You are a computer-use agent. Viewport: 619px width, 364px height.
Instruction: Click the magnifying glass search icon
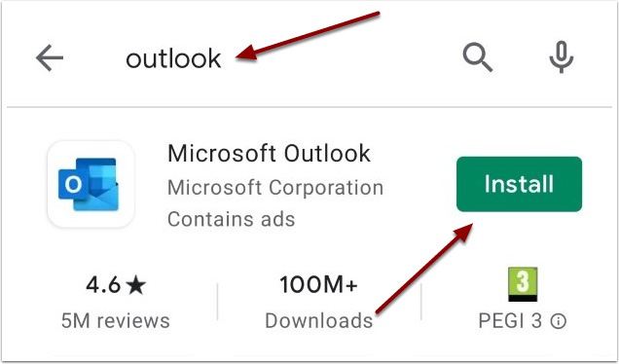click(x=477, y=57)
